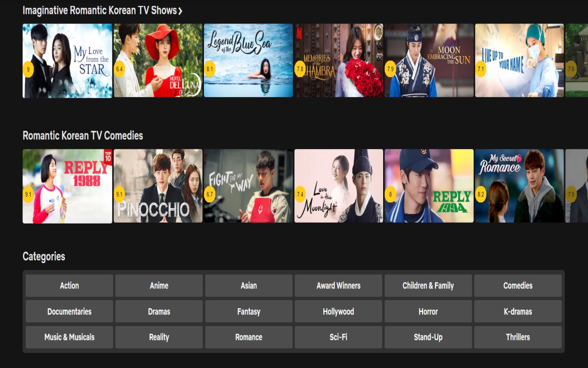Open Pinocchio show thumbnail

[158, 186]
